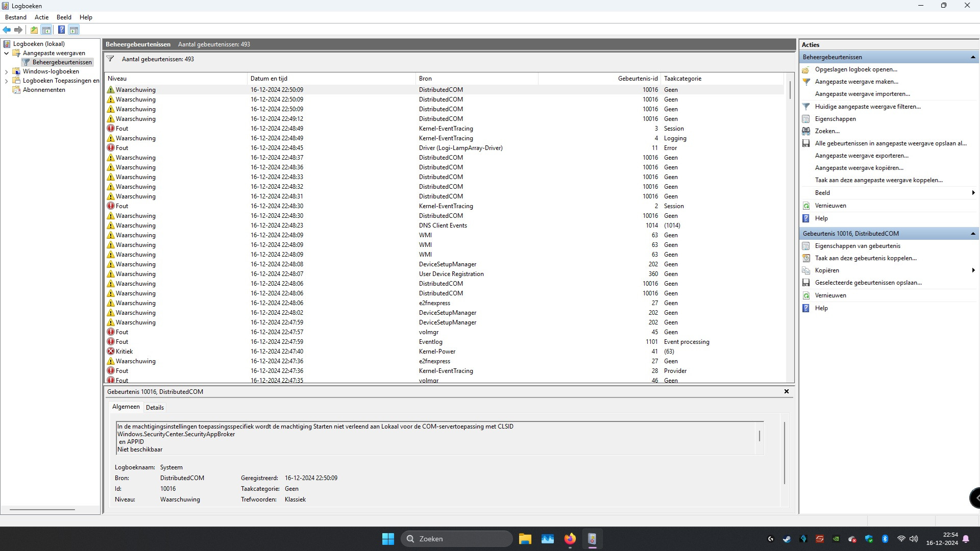Select the User Device Registration row

(x=444, y=274)
